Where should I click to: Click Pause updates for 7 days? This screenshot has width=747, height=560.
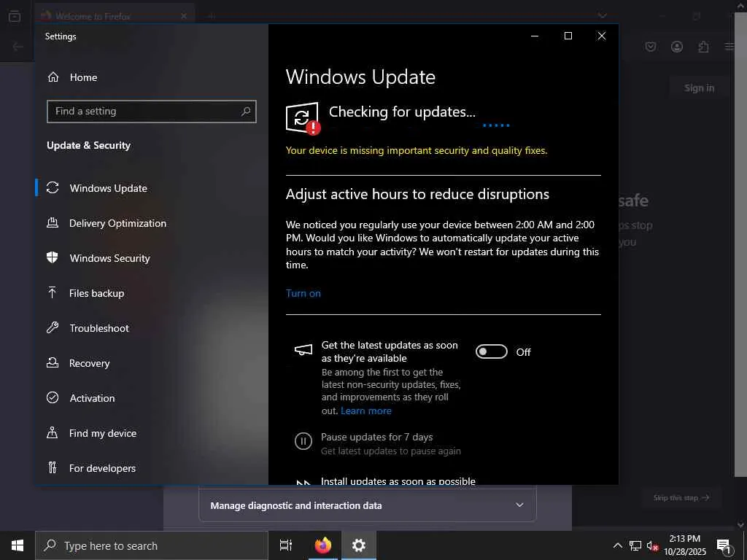[x=377, y=437]
